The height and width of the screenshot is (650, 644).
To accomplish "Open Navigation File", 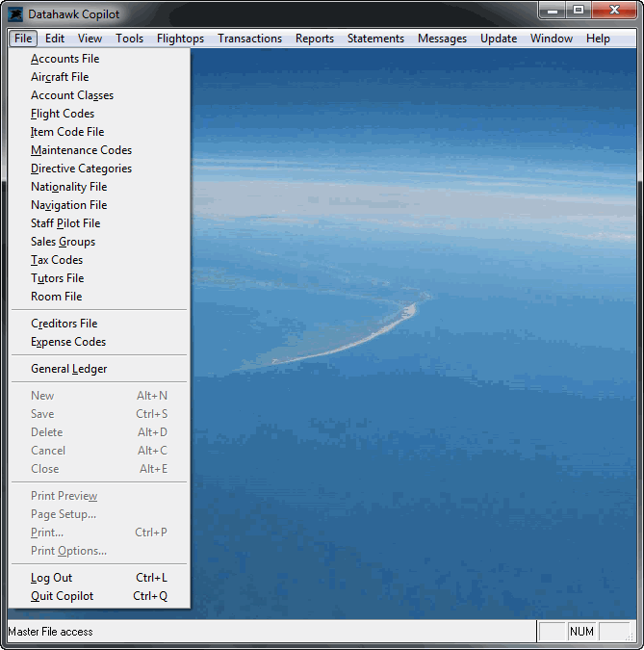I will pyautogui.click(x=99, y=205).
